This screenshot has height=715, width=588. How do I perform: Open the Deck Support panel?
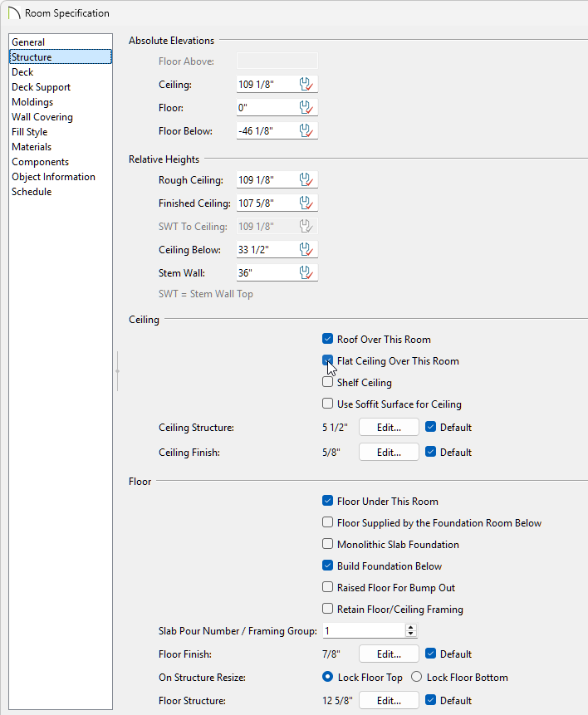click(x=61, y=87)
